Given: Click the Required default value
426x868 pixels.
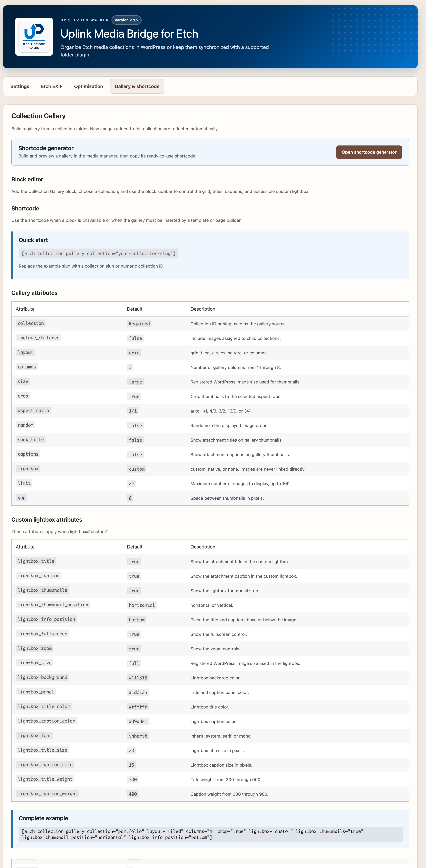Looking at the screenshot, I should [139, 324].
